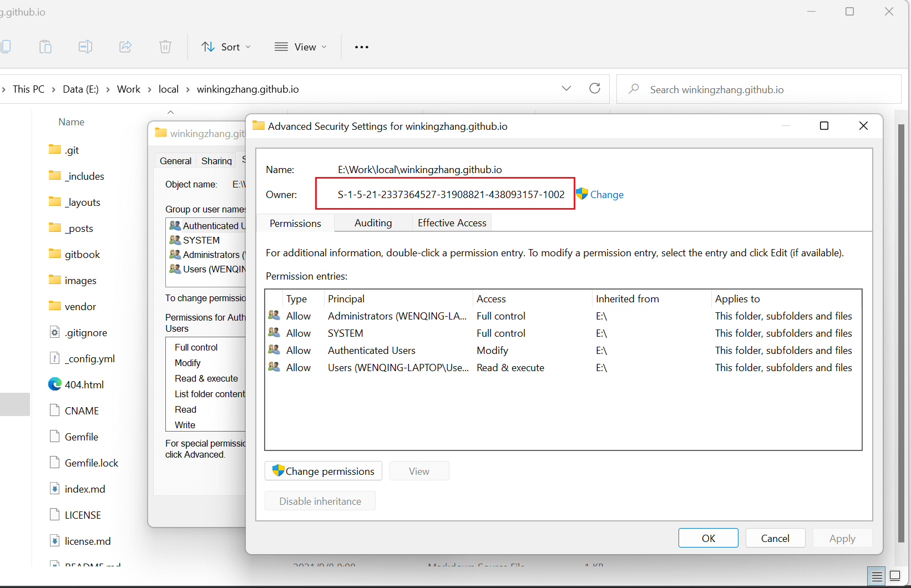Open the Effective Access tab
The image size is (911, 588).
(x=452, y=222)
